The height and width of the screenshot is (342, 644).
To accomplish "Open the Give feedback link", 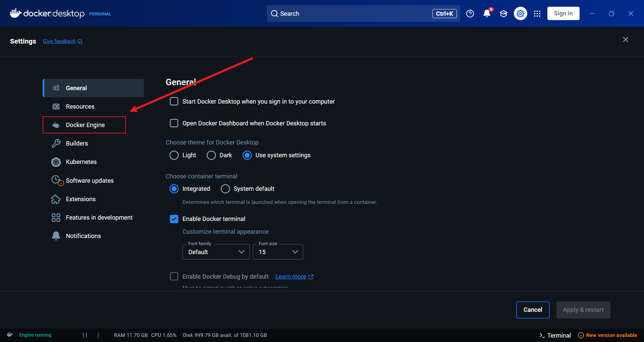I will point(59,41).
